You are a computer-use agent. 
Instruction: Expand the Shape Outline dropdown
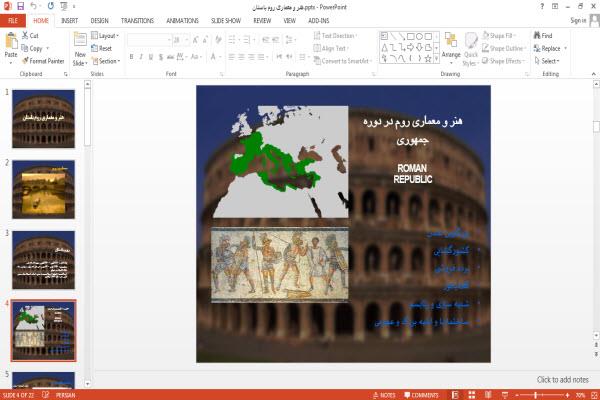point(504,48)
